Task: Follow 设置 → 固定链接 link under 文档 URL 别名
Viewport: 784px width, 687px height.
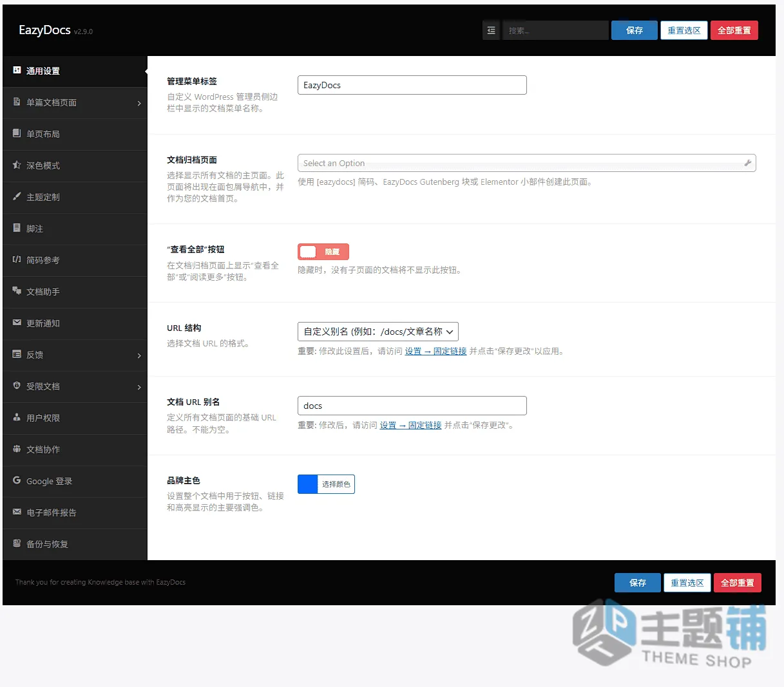Action: pos(410,426)
